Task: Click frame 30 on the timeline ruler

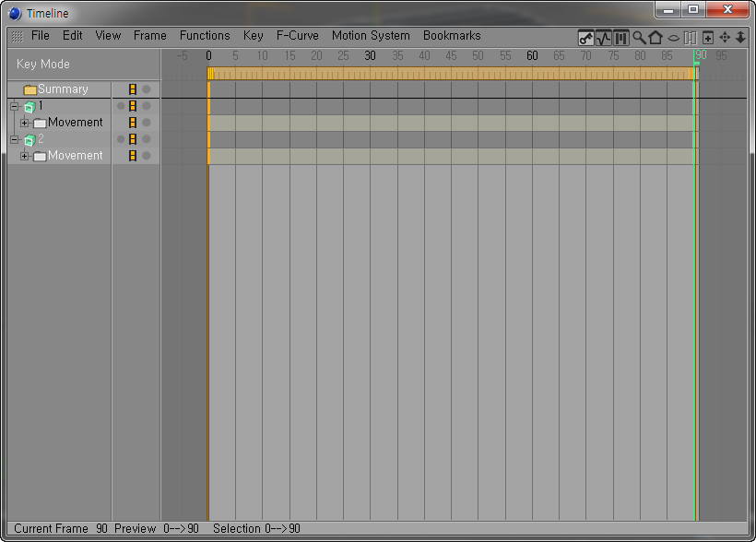Action: click(x=370, y=56)
